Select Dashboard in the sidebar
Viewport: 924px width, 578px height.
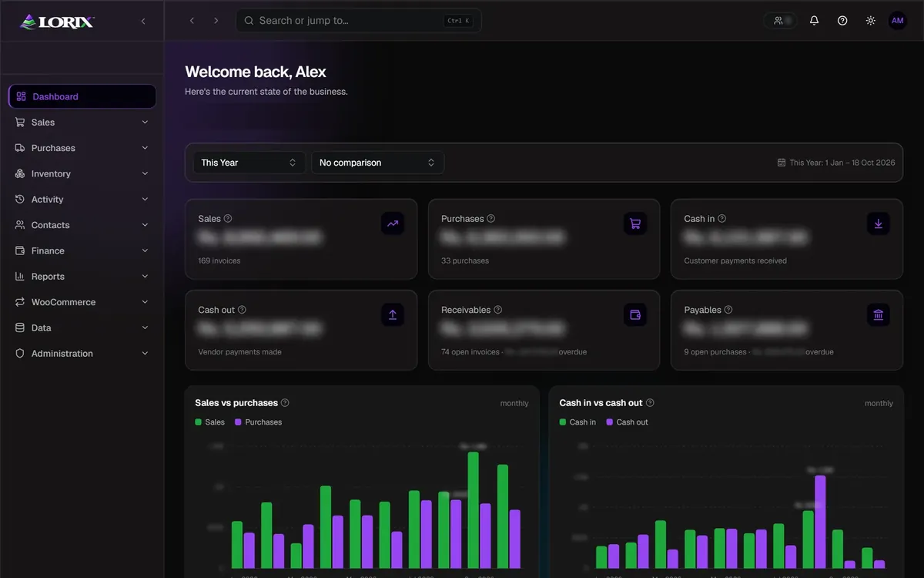coord(82,96)
